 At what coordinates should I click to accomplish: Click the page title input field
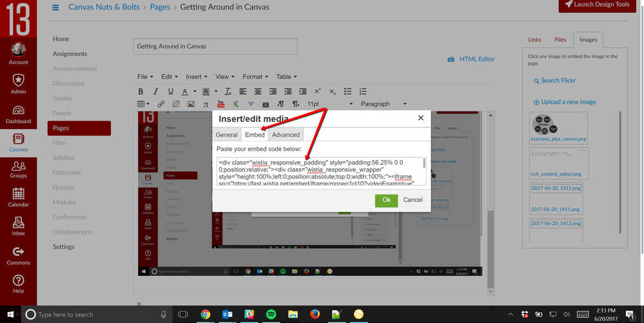coord(215,46)
